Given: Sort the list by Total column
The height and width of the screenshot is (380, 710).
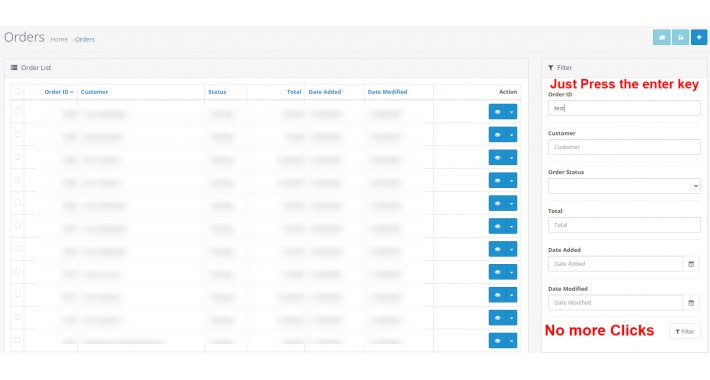Looking at the screenshot, I should tap(294, 92).
